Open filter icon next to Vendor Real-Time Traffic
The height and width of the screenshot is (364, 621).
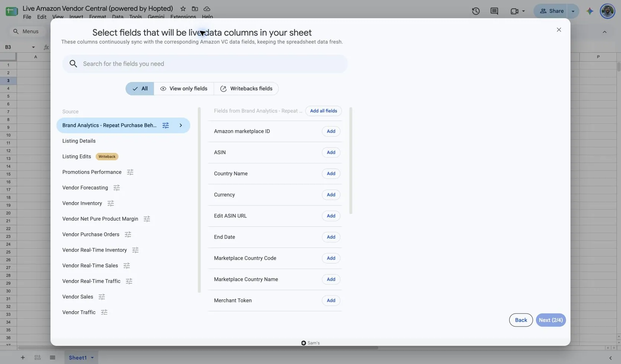point(129,281)
